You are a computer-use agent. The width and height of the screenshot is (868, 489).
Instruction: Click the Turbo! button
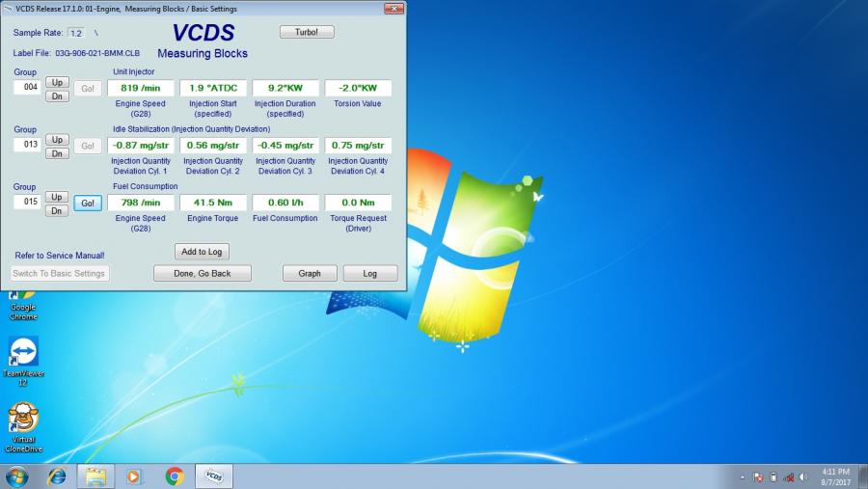[x=307, y=32]
